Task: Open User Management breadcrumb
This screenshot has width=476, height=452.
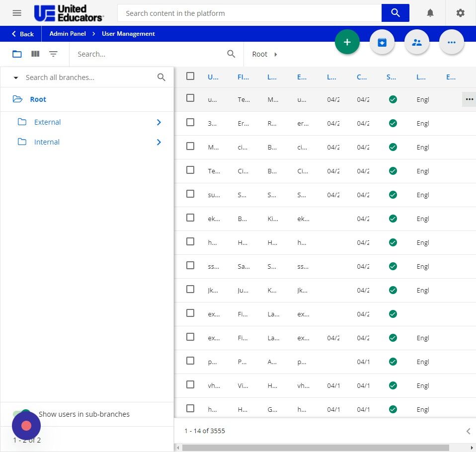Action: tap(128, 34)
